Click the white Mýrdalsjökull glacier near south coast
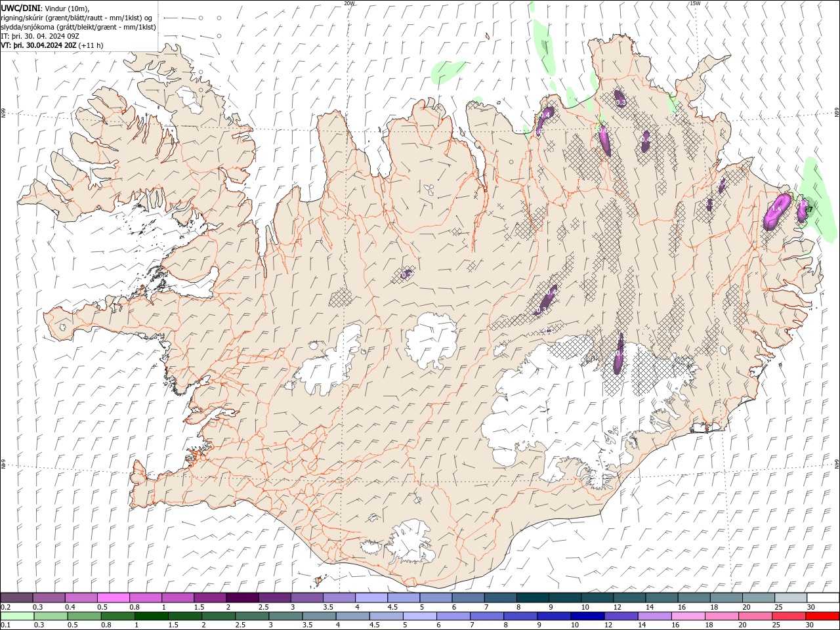Viewport: 840px width, 630px height. (410, 541)
